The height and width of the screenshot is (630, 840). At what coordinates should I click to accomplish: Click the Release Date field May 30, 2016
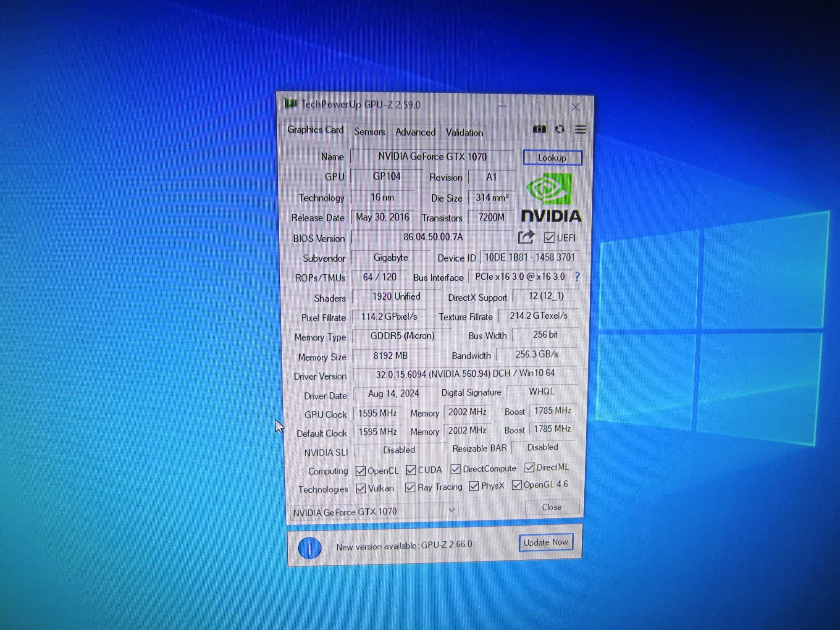click(382, 217)
